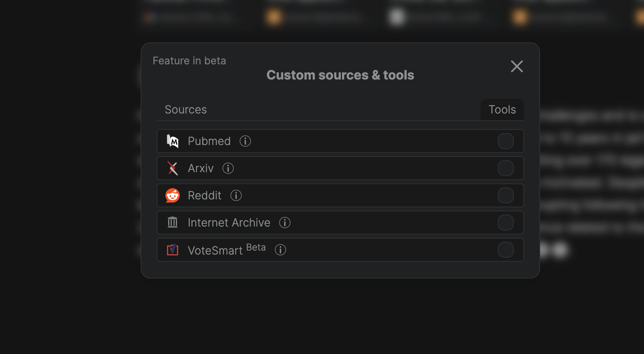This screenshot has height=354, width=644.
Task: Enable the Arxiv source checkbox
Action: pyautogui.click(x=506, y=168)
